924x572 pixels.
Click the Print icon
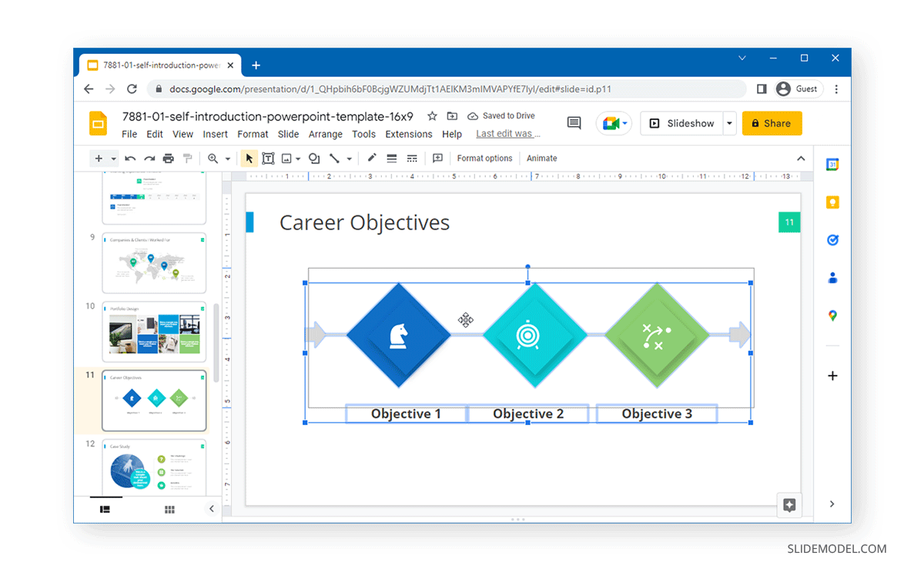(x=168, y=158)
